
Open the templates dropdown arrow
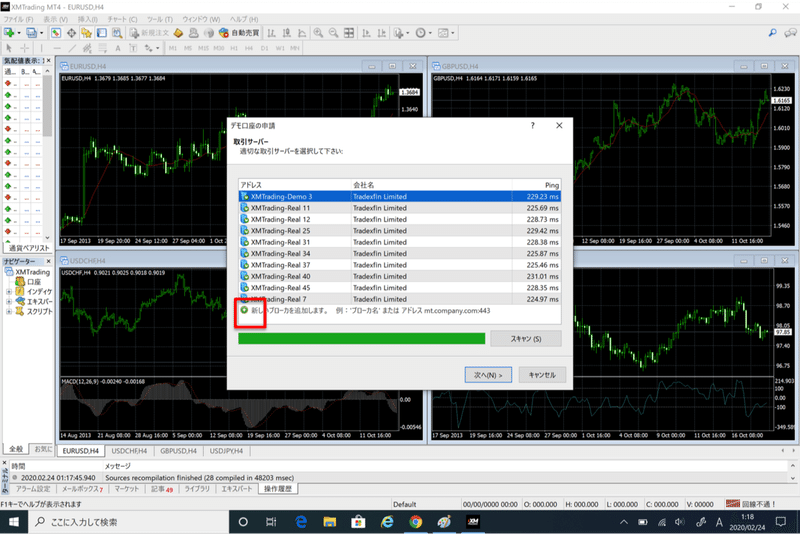coord(453,33)
